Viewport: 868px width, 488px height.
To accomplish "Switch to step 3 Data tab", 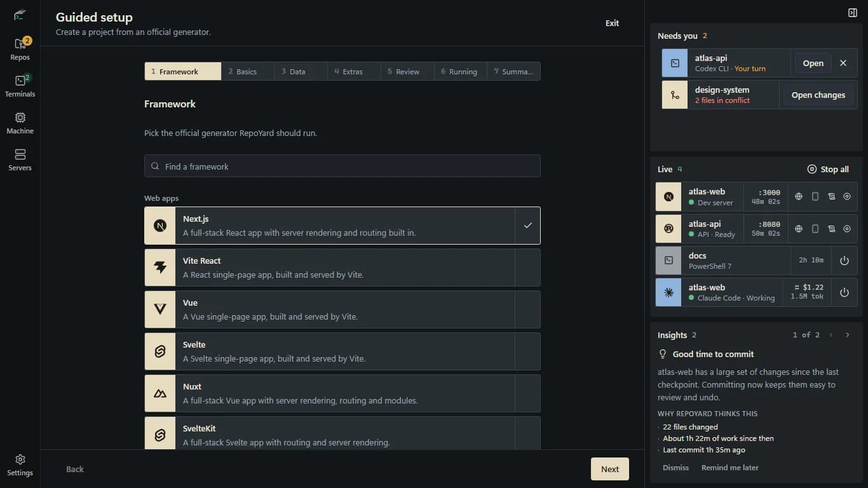I will pos(301,71).
